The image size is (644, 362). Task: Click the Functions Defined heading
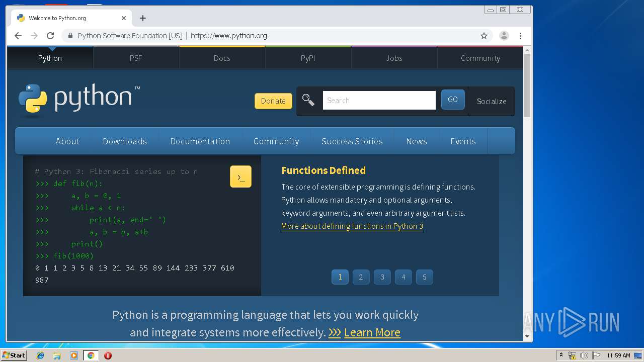click(x=324, y=170)
